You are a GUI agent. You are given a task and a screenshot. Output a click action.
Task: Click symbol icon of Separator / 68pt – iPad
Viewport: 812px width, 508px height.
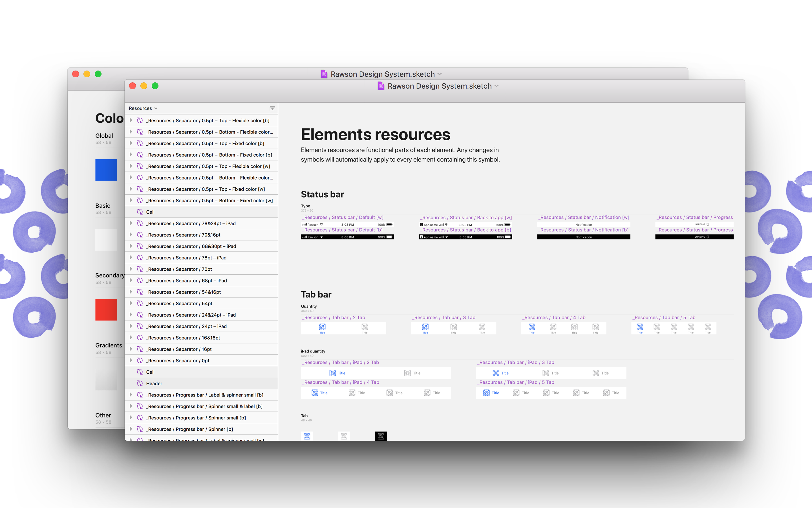[140, 280]
